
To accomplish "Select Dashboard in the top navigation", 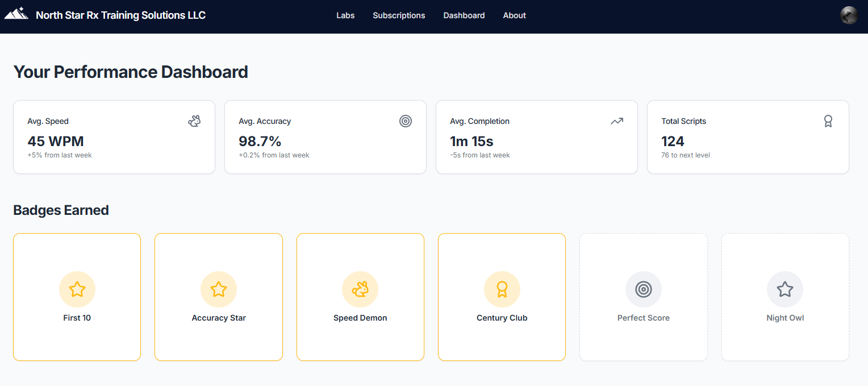I will [464, 15].
